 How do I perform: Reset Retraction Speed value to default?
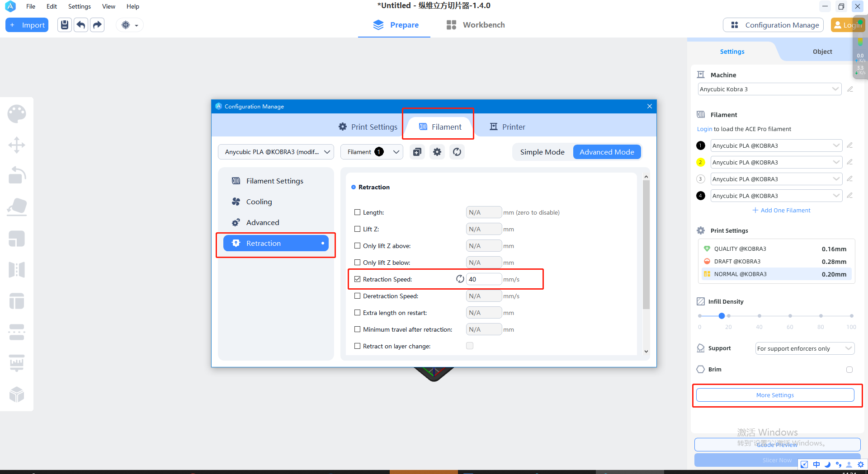pos(460,279)
